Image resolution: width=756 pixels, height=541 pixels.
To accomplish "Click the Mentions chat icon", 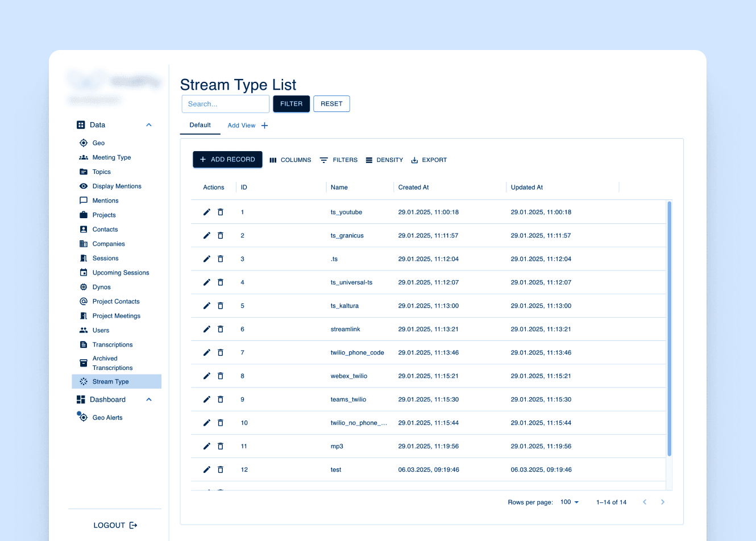I will pos(84,200).
